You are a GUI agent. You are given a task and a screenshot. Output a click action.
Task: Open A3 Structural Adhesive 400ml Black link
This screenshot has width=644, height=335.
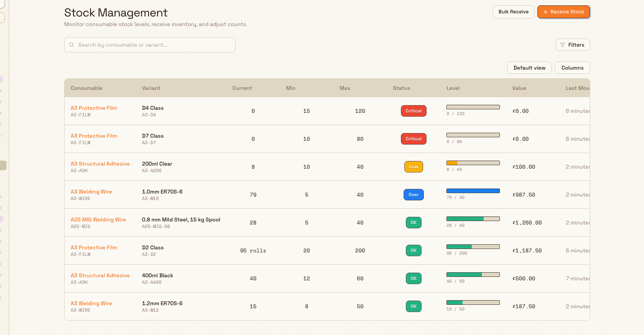point(100,275)
